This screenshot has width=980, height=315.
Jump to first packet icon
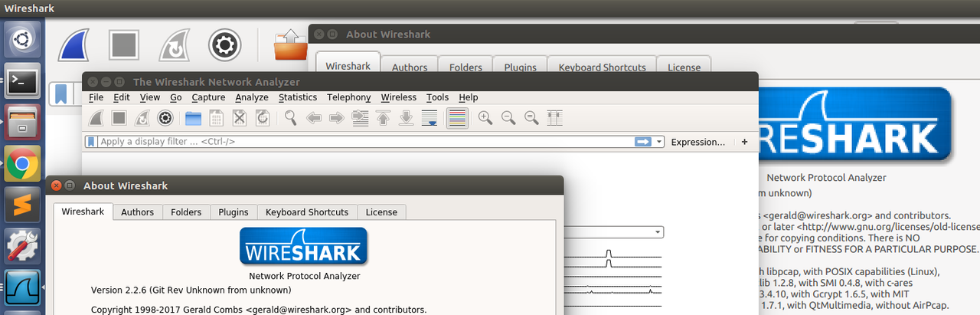(383, 117)
